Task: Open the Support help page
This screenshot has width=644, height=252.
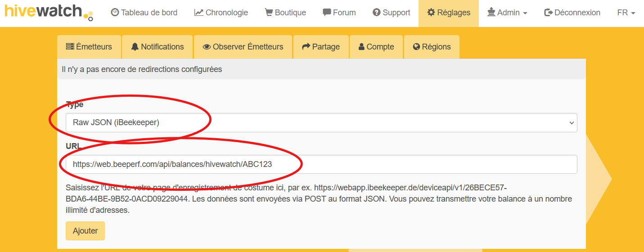Action: [391, 13]
